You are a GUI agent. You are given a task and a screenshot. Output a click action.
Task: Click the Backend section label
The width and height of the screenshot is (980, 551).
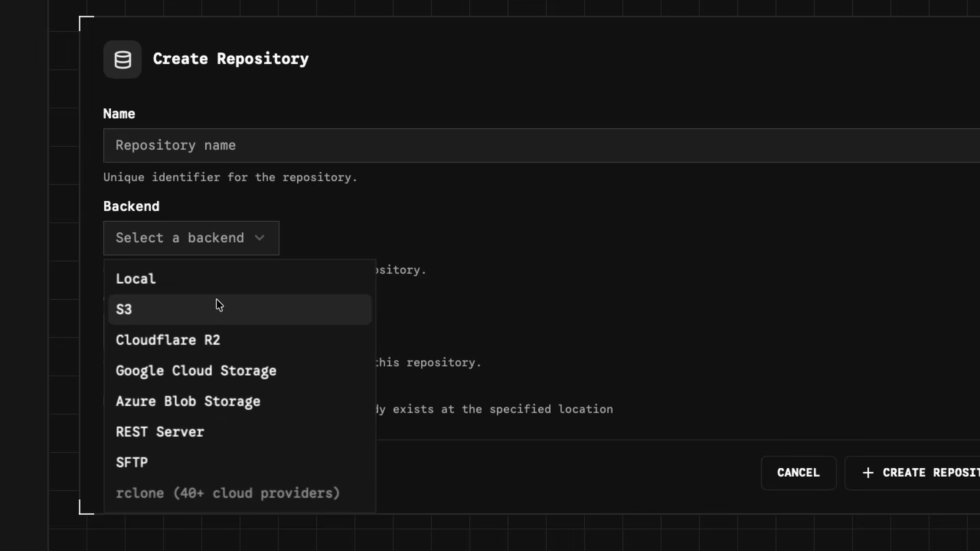(x=131, y=206)
